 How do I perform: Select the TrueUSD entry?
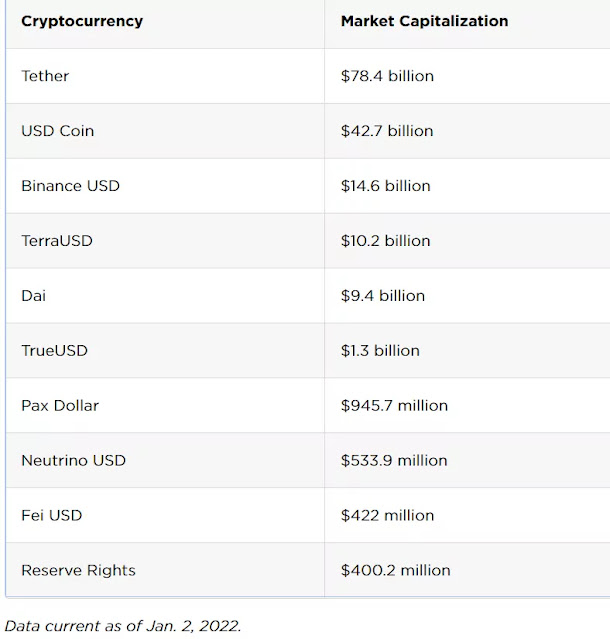pyautogui.click(x=54, y=351)
